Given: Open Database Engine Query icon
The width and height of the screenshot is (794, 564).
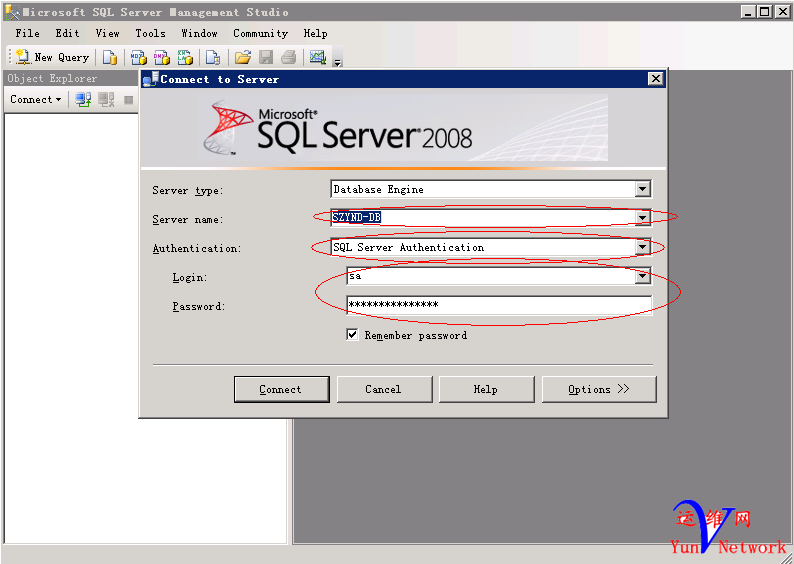Looking at the screenshot, I should click(x=110, y=57).
